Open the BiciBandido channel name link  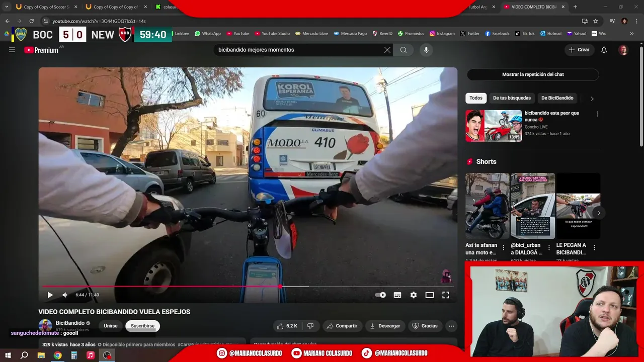click(x=70, y=323)
